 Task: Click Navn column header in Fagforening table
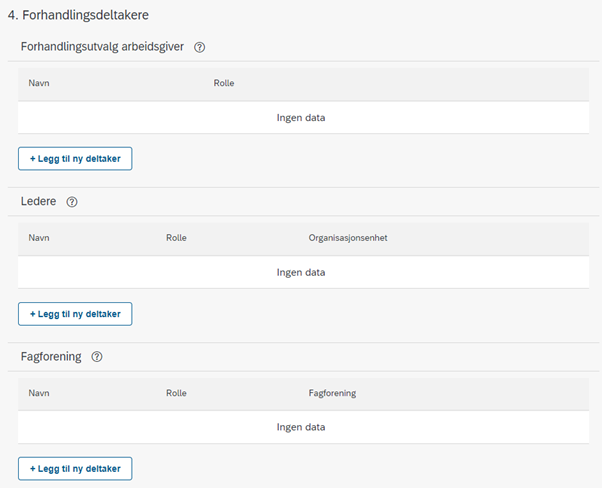pyautogui.click(x=39, y=393)
